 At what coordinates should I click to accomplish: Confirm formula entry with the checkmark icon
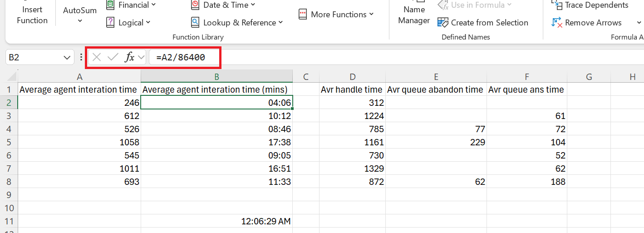point(113,57)
